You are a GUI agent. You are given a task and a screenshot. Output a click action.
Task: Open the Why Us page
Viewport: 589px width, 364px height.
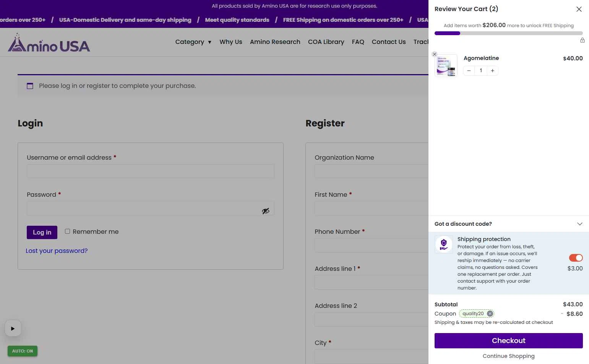click(x=231, y=42)
